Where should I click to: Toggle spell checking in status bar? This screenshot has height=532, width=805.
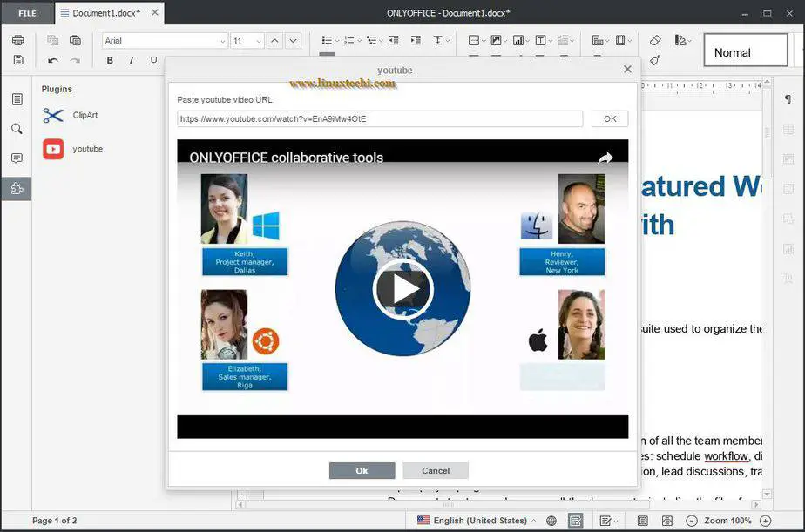576,521
